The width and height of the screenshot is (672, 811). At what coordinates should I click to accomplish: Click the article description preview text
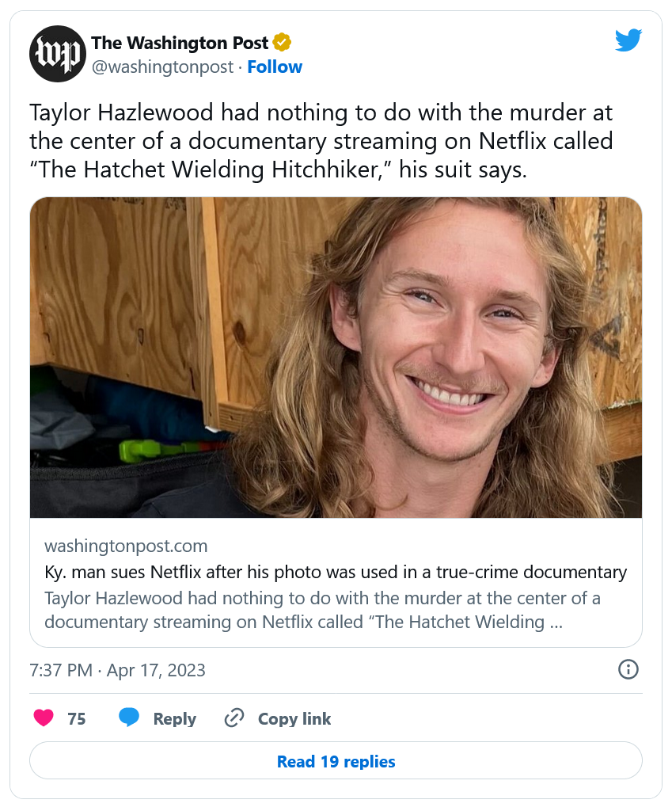click(322, 609)
